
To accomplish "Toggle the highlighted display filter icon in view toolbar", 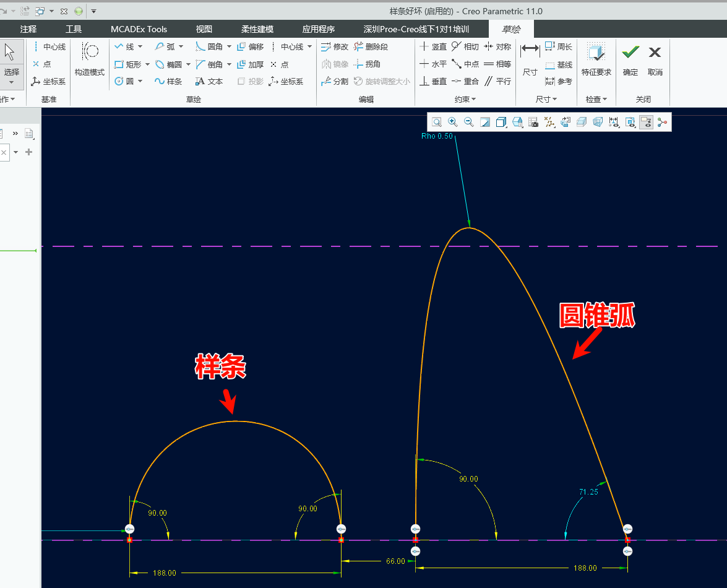I will point(646,123).
